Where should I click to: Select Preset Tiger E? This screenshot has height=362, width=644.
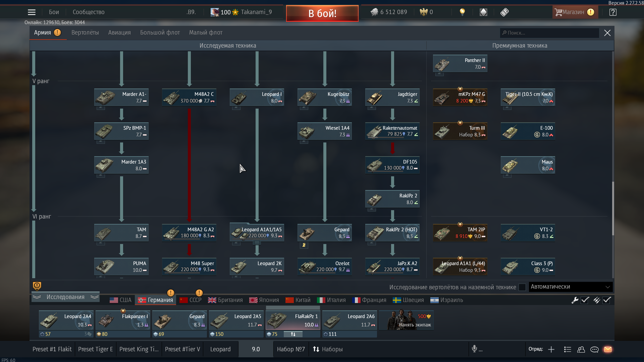point(95,349)
